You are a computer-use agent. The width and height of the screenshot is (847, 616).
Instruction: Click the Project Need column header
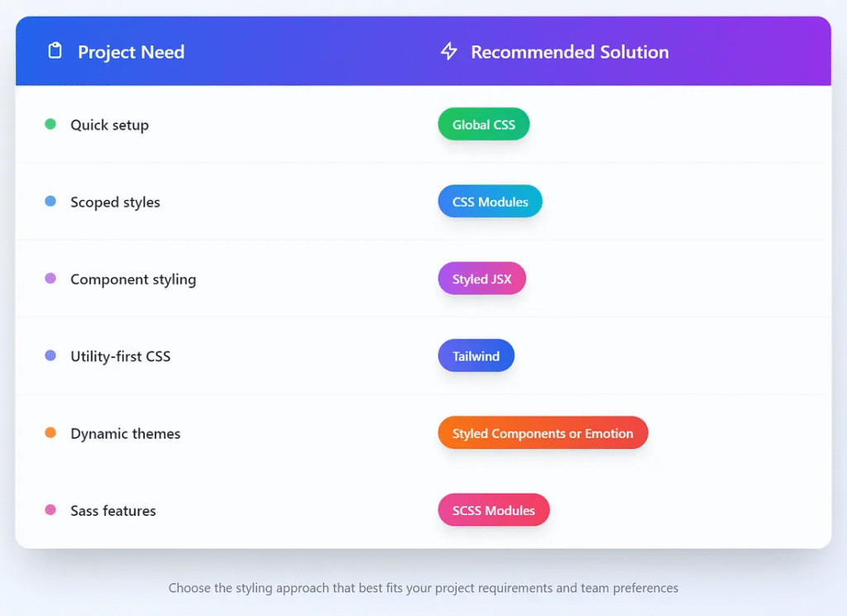point(131,52)
